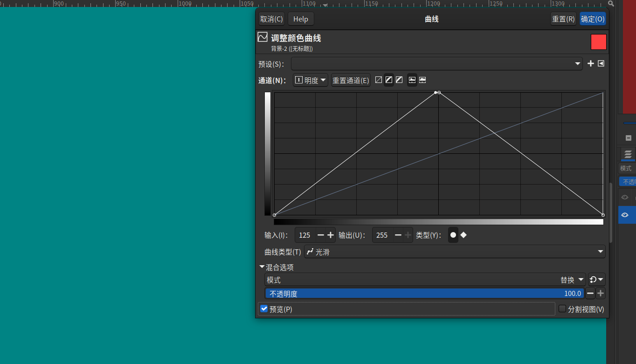
Task: Enable the 分割视图(V) split view checkbox
Action: [x=562, y=309]
